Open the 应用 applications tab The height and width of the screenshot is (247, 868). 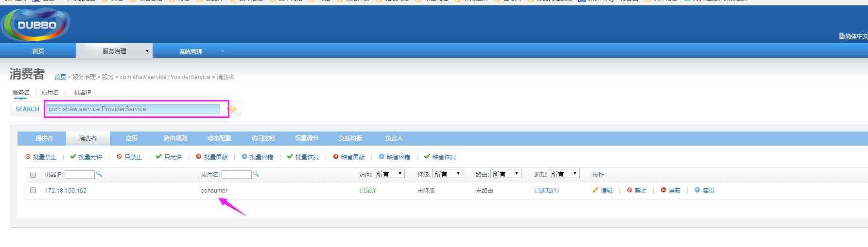[x=132, y=138]
